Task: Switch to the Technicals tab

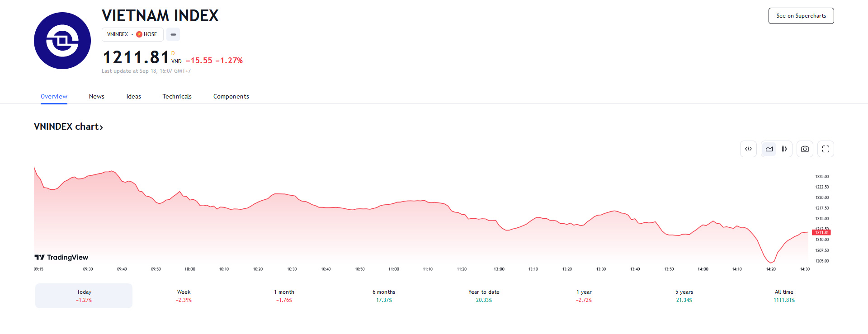Action: tap(177, 96)
